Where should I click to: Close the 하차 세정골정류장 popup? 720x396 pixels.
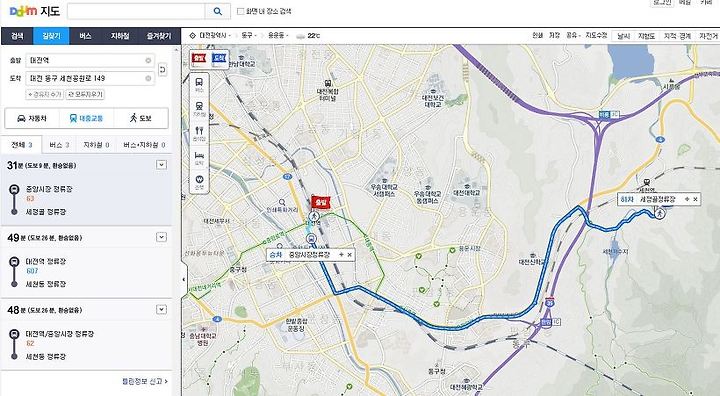pos(695,199)
